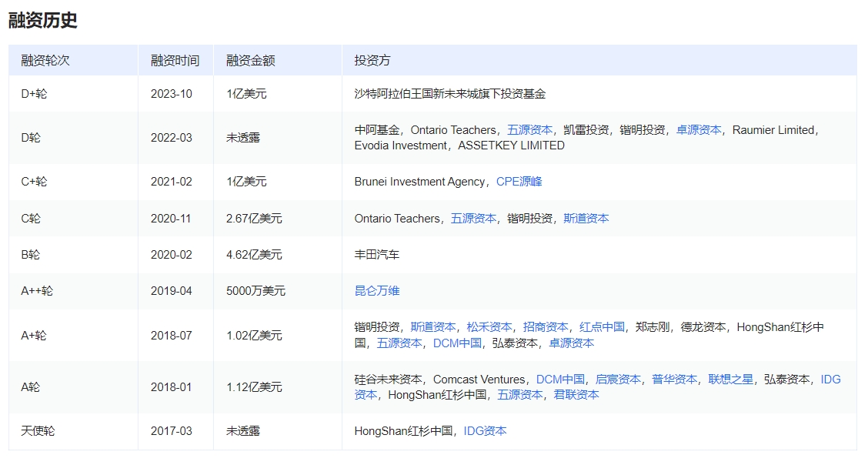This screenshot has width=868, height=465.
Task: Click the CPE源峰 investor link
Action: pyautogui.click(x=519, y=182)
